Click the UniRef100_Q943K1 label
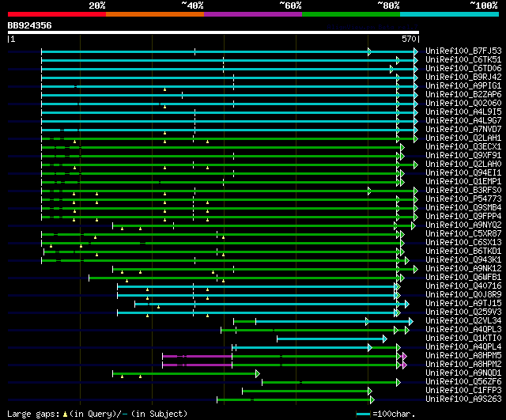 (x=463, y=260)
